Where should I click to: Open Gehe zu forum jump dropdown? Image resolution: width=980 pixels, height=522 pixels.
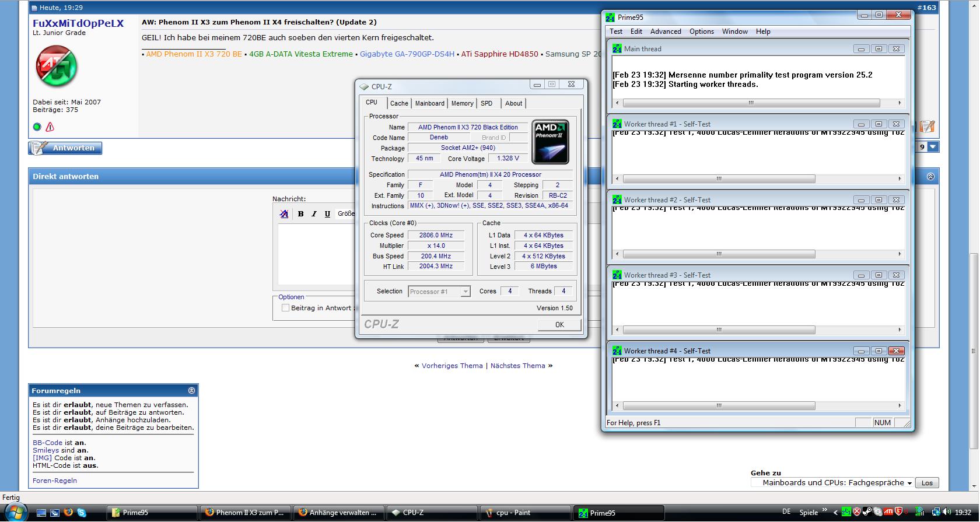pos(832,482)
